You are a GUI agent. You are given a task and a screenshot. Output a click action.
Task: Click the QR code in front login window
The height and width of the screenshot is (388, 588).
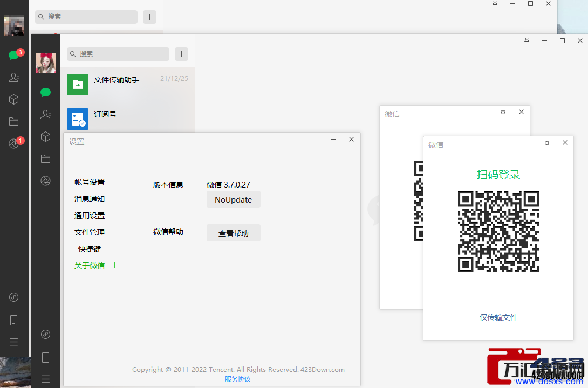coord(498,231)
